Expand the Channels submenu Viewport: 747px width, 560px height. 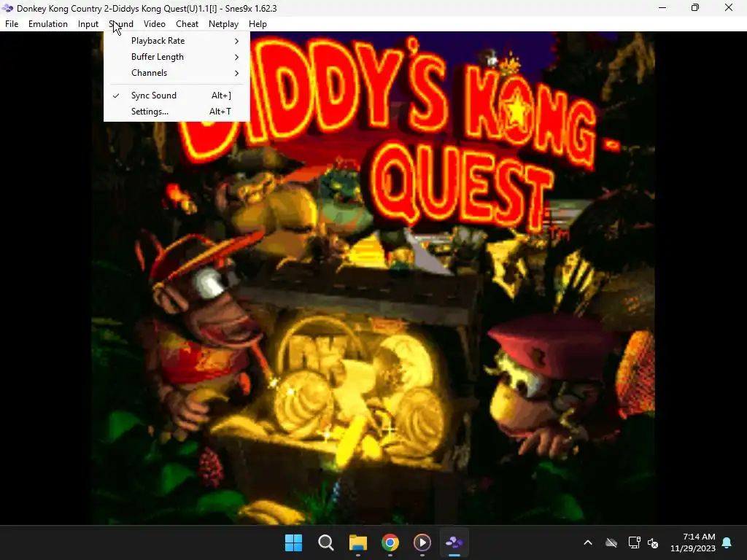[x=177, y=73]
